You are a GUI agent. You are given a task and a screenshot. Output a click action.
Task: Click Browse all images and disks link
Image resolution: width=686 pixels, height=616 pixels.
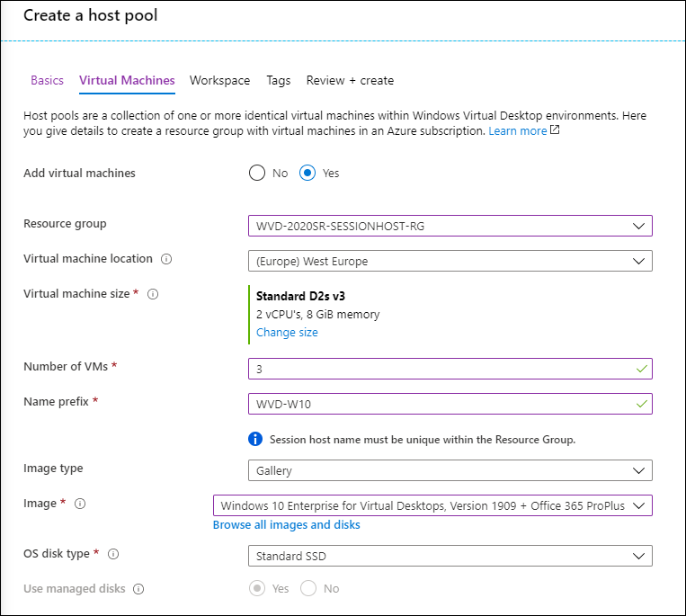point(287,524)
